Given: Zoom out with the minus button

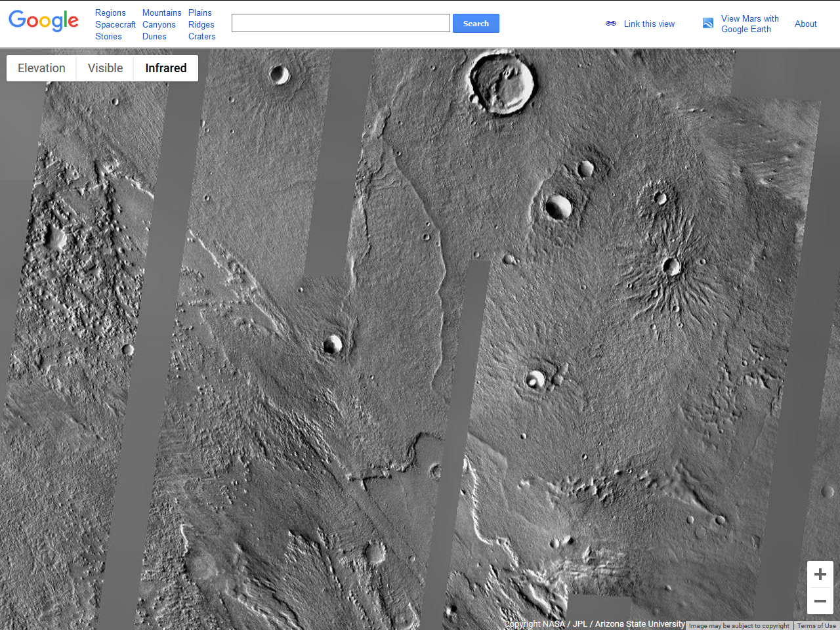Looking at the screenshot, I should [x=820, y=601].
